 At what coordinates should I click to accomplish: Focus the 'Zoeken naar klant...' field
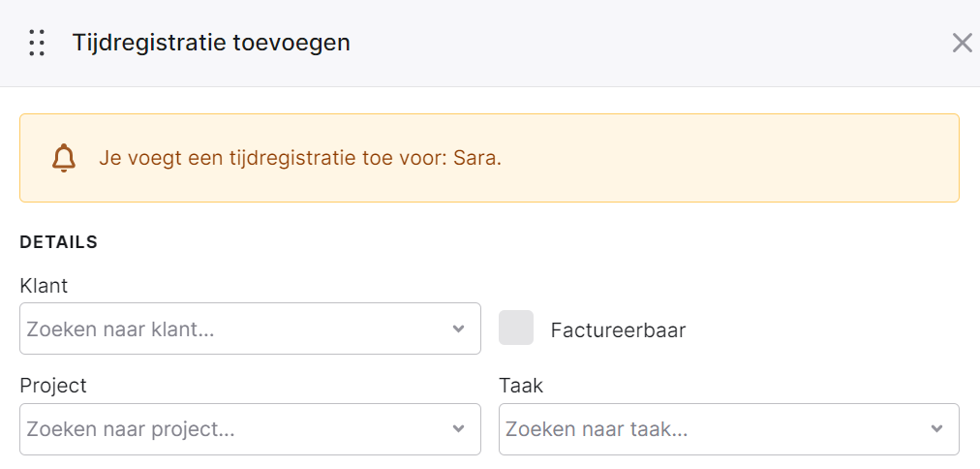[250, 328]
